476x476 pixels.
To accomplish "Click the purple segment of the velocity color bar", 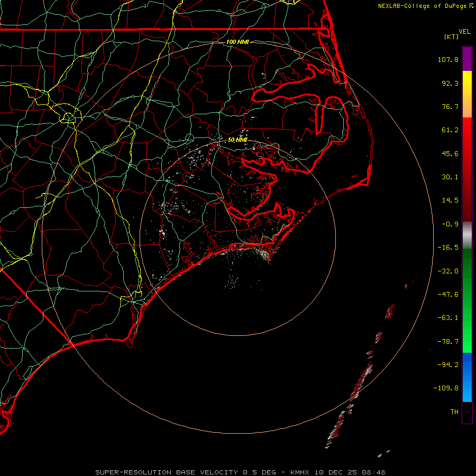I will pyautogui.click(x=467, y=59).
